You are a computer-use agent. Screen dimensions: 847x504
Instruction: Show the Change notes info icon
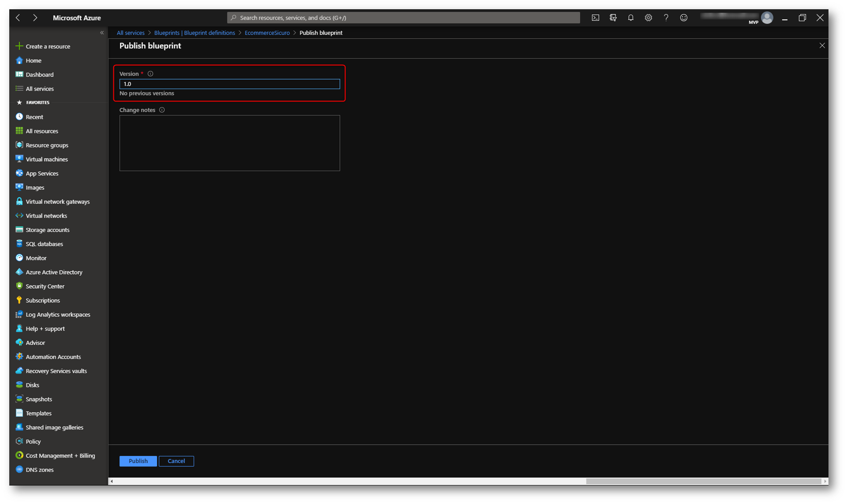tap(162, 110)
